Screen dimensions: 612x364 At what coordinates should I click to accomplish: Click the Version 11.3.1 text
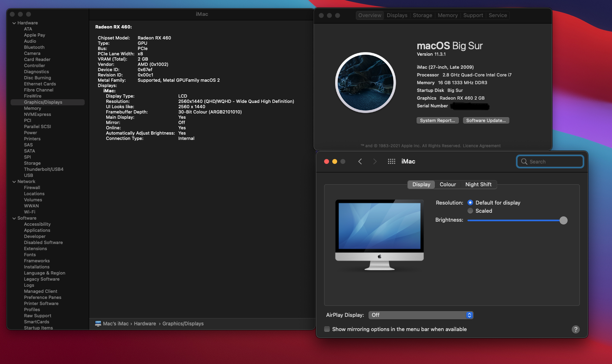click(x=431, y=54)
